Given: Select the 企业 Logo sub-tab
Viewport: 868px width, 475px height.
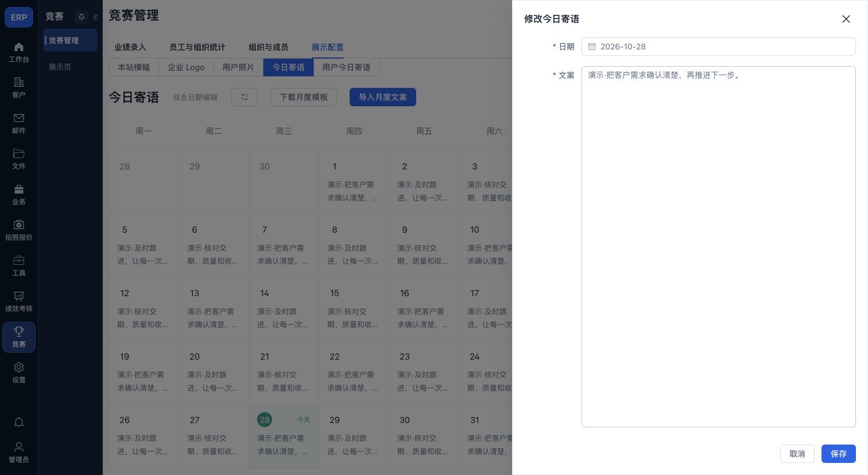Looking at the screenshot, I should pyautogui.click(x=186, y=67).
